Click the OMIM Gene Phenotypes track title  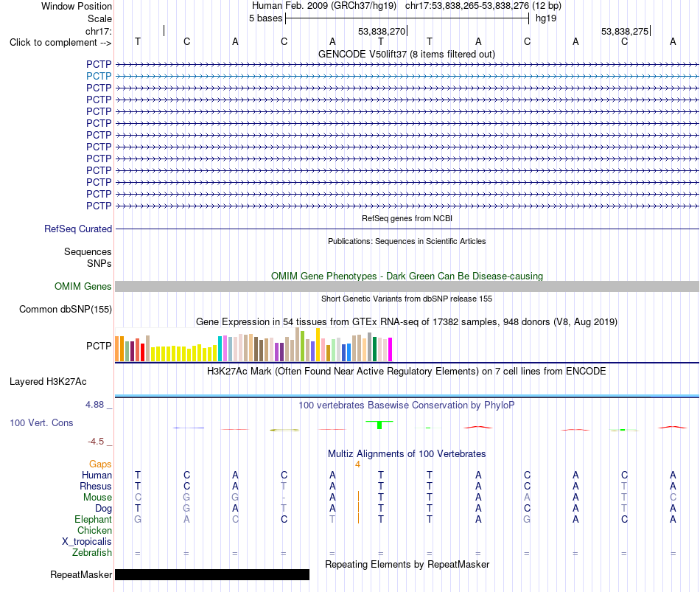pos(407,276)
